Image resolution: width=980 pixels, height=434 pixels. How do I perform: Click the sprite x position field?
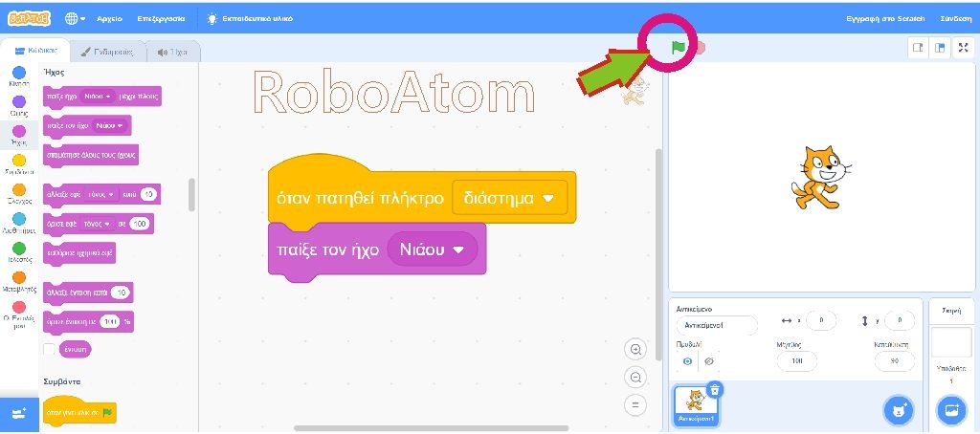point(820,321)
